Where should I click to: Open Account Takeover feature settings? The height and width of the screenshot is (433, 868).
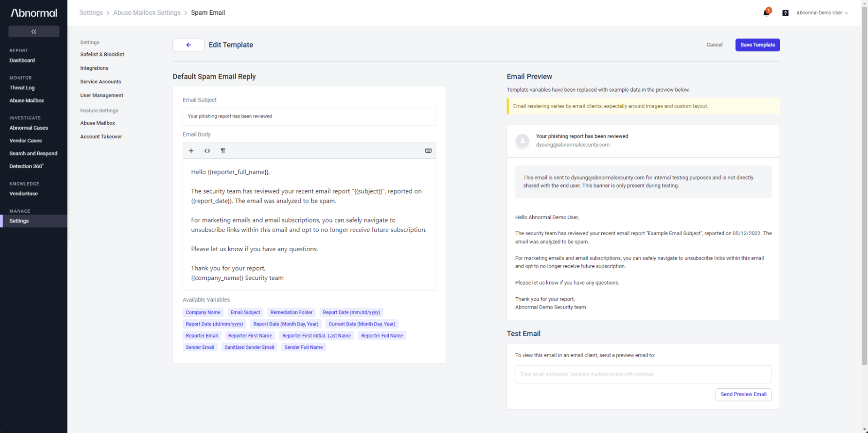pos(101,137)
